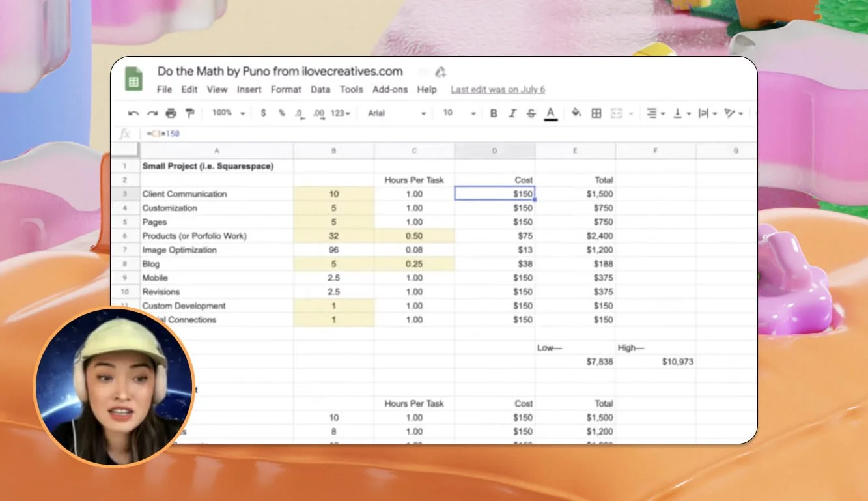Toggle italic formatting
Viewport: 868px width, 501px height.
pyautogui.click(x=512, y=113)
